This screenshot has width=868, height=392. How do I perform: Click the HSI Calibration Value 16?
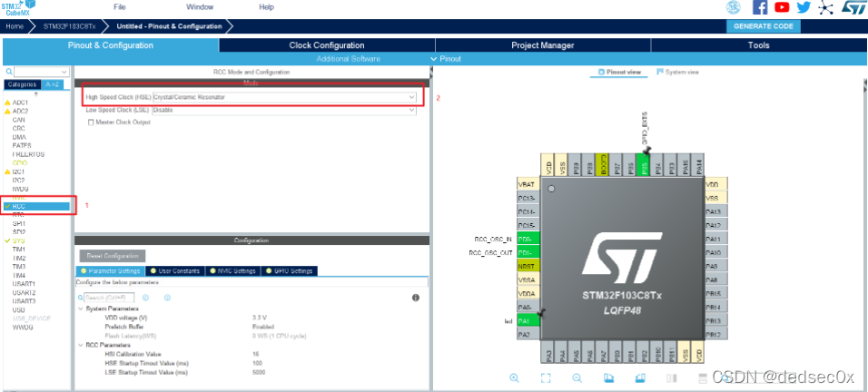click(x=255, y=354)
